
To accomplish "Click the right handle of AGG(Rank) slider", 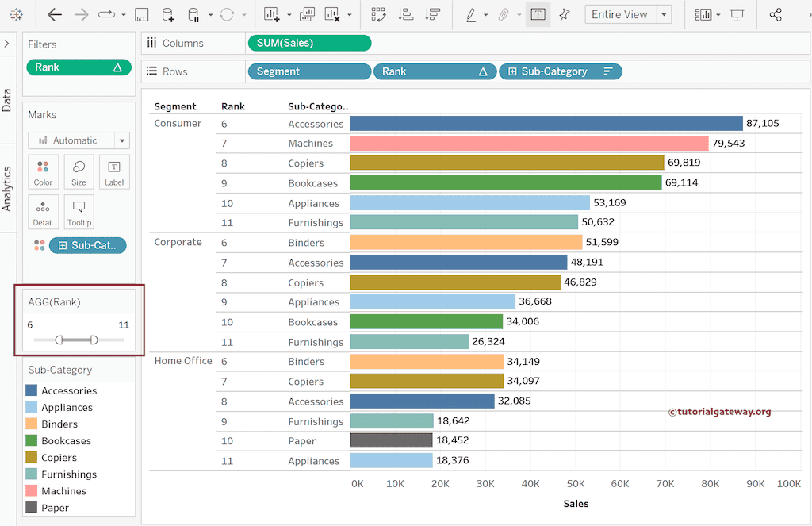I will click(x=94, y=340).
